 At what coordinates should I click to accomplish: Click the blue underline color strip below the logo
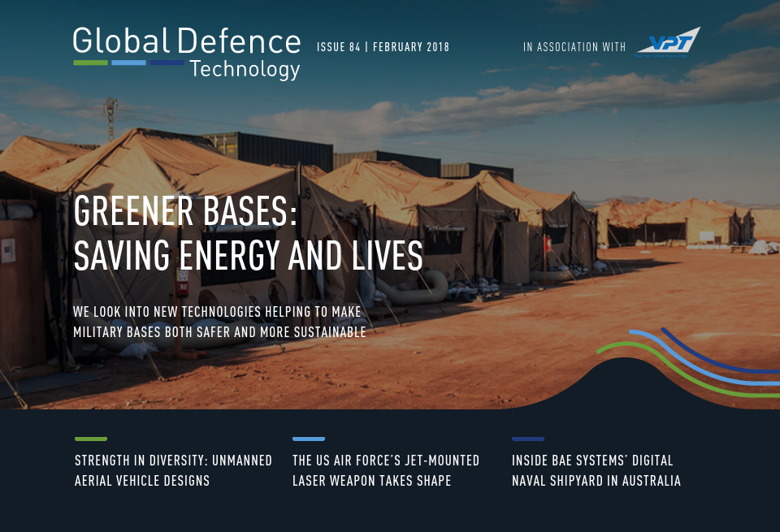click(128, 61)
